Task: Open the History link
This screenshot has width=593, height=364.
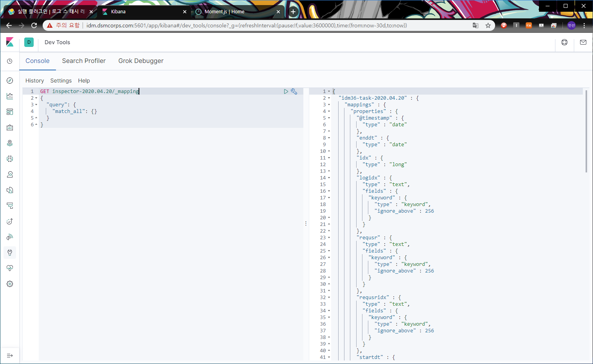Action: 35,81
